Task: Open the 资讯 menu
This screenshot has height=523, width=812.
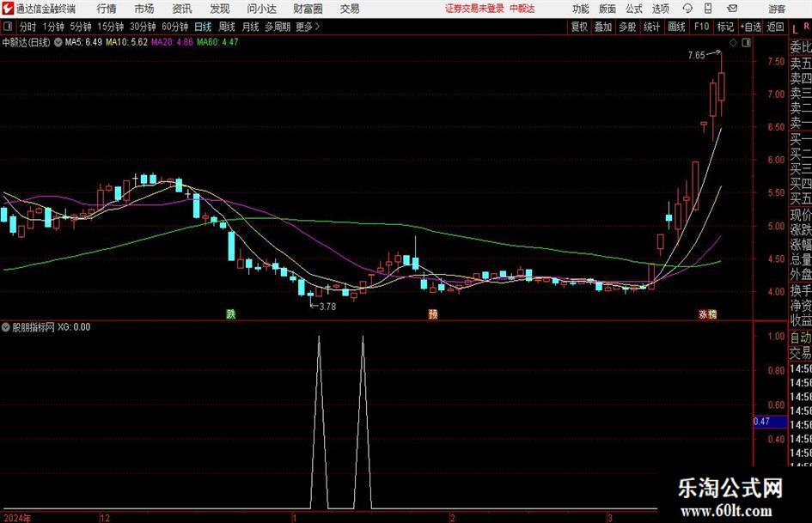Action: [182, 9]
